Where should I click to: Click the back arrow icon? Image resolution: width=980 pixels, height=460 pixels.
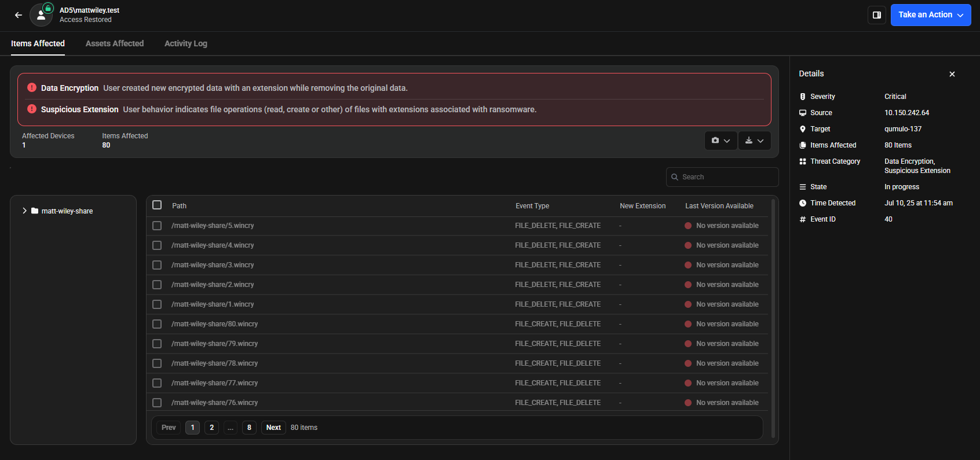19,15
